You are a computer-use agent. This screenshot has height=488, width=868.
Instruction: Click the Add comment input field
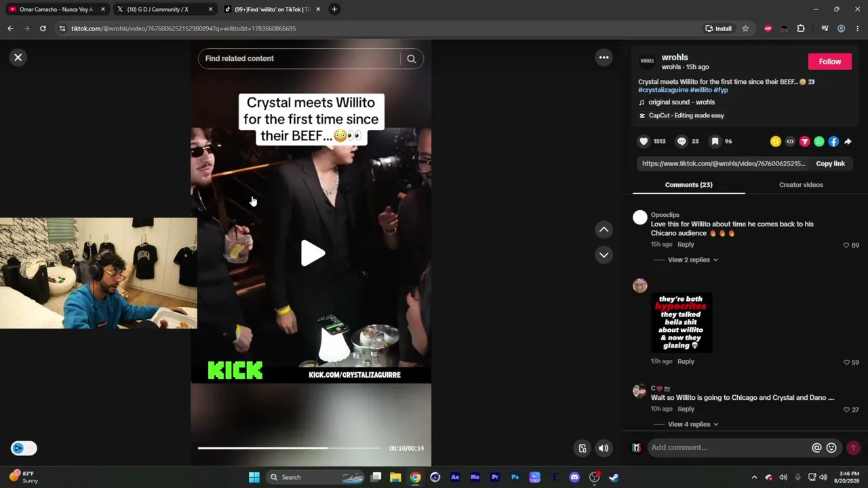[728, 447]
